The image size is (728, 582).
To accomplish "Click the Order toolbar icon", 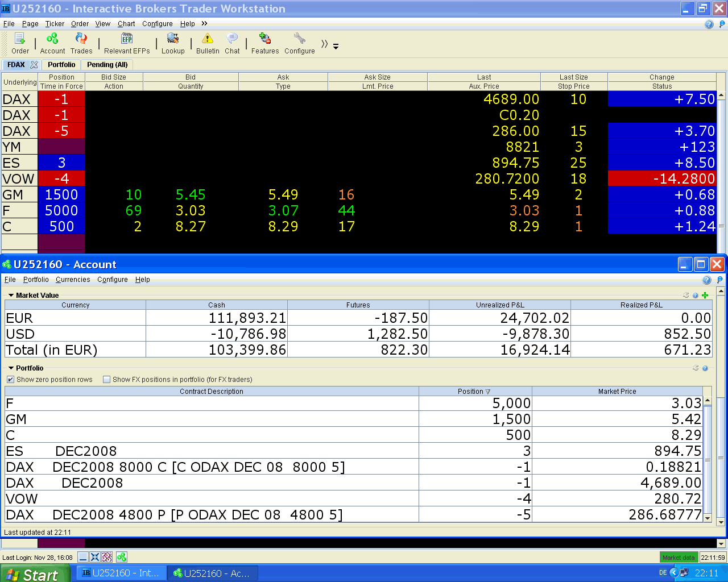I will 20,43.
